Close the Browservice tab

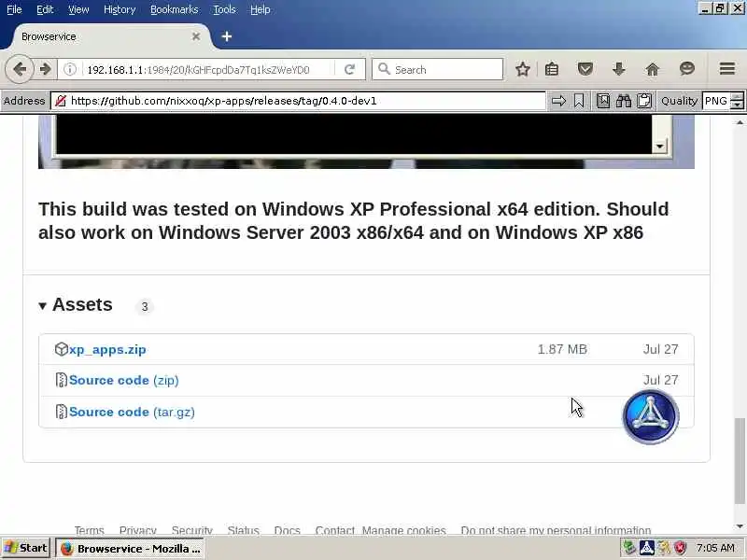click(x=196, y=36)
